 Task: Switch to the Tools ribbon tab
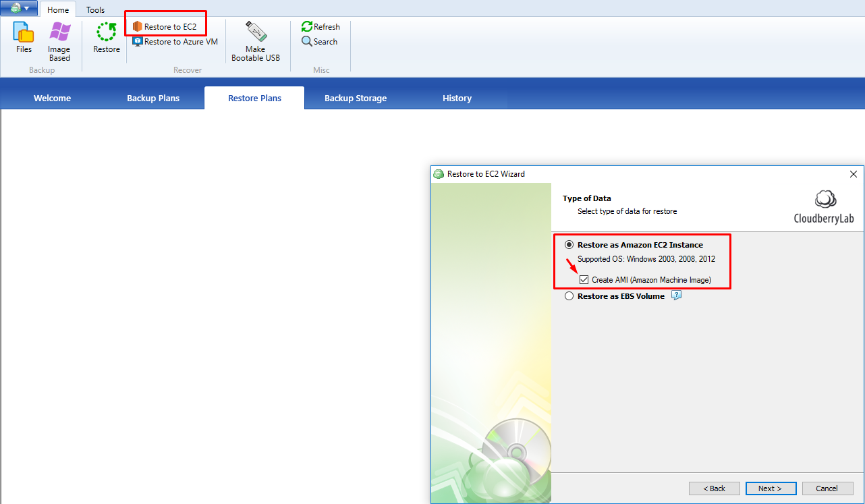95,10
